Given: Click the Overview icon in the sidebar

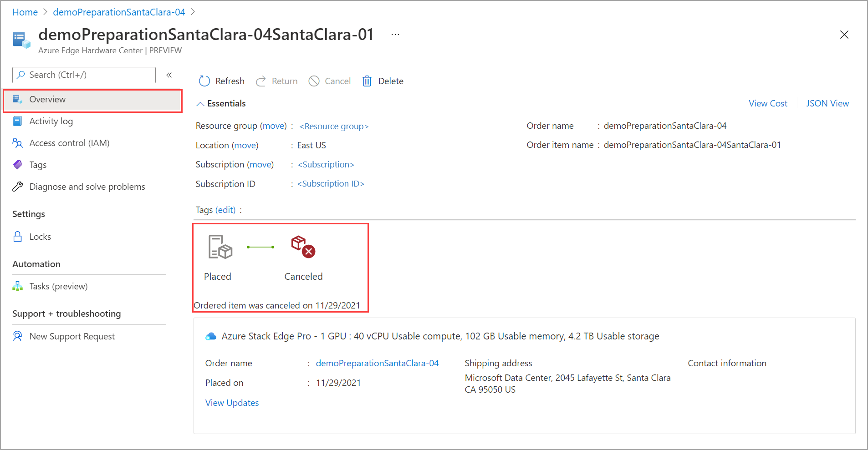Looking at the screenshot, I should [x=17, y=99].
